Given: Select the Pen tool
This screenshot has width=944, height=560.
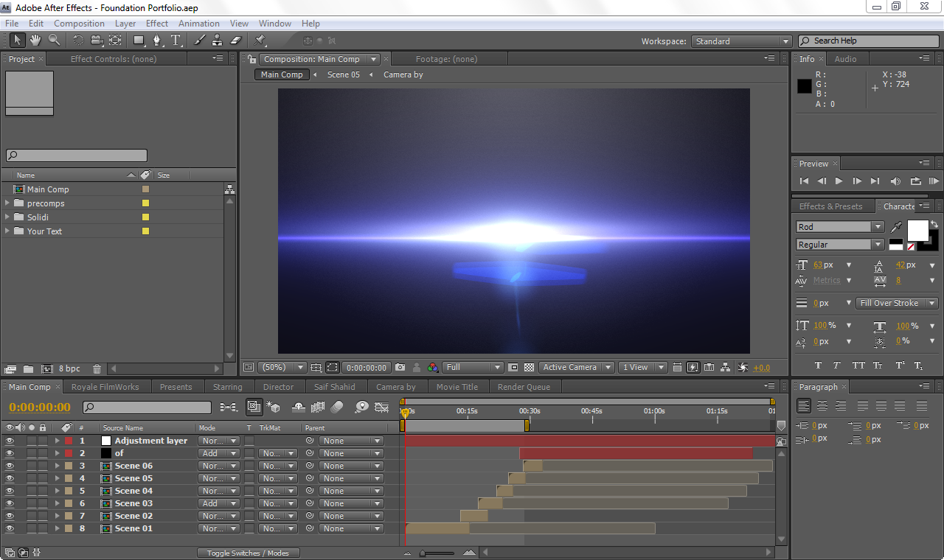Looking at the screenshot, I should [158, 41].
